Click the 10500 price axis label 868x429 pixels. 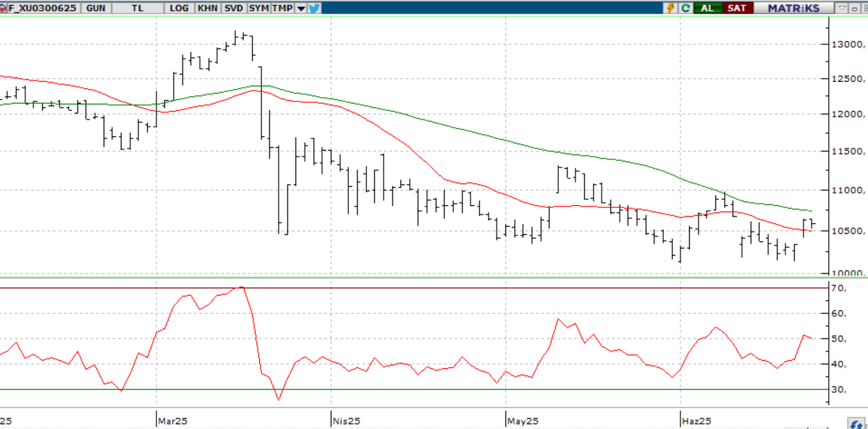coord(848,231)
